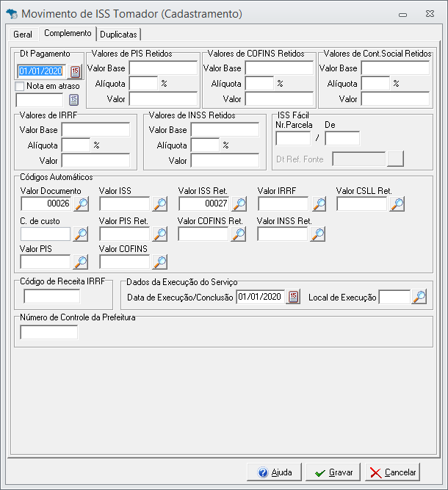Click INSS Retidos Valor Base field
Screen dimensions: 448x490
click(x=225, y=130)
